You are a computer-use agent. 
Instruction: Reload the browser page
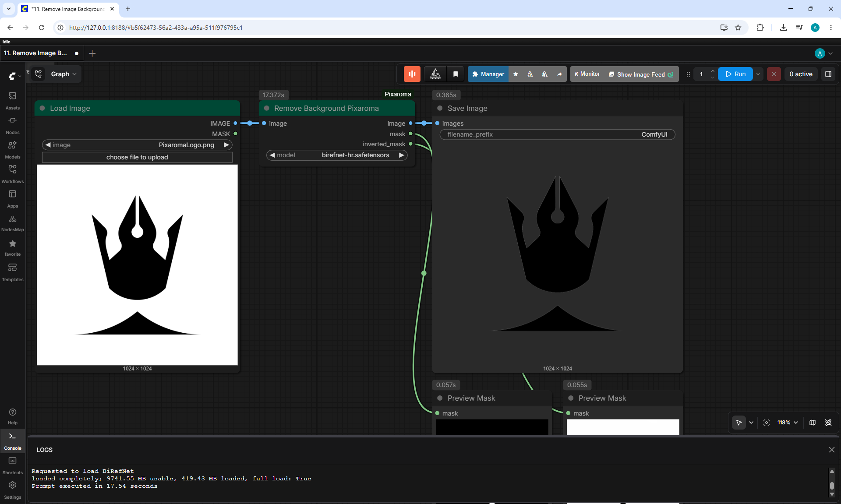click(42, 28)
